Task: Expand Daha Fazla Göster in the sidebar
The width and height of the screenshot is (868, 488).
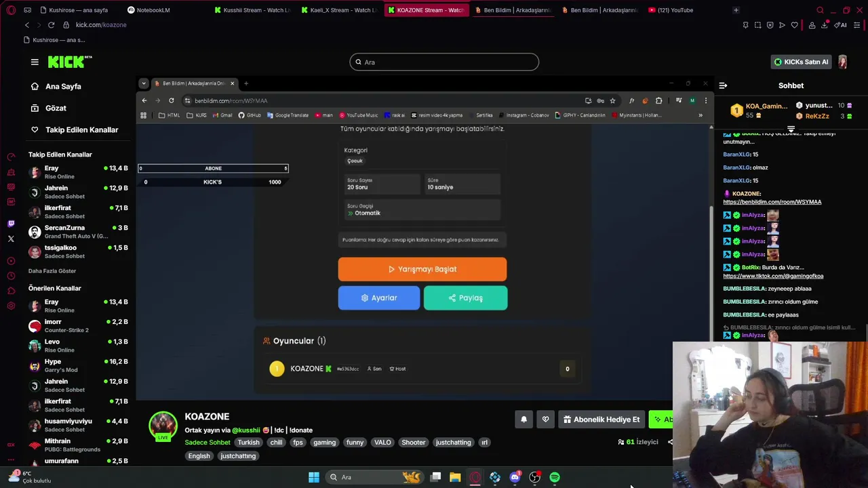Action: (52, 270)
